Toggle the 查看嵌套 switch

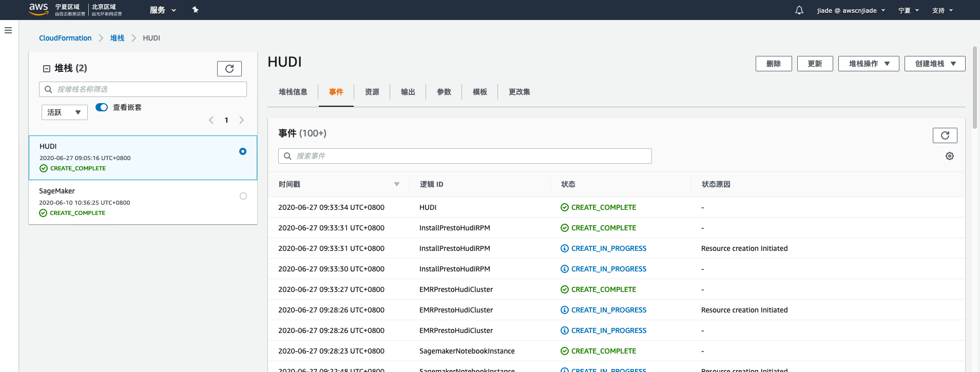click(102, 107)
